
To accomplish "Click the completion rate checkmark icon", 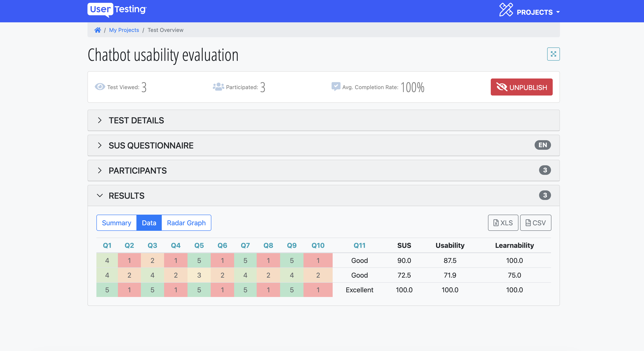I will coord(336,87).
